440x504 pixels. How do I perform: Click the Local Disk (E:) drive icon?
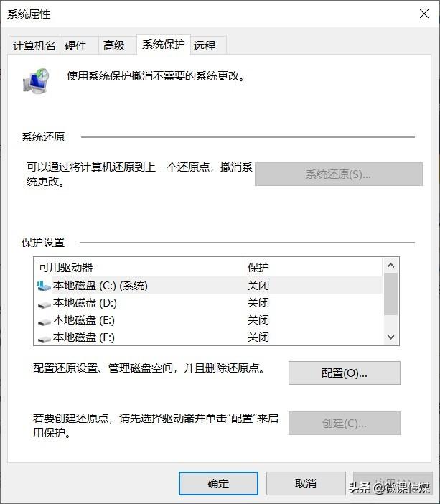click(45, 321)
